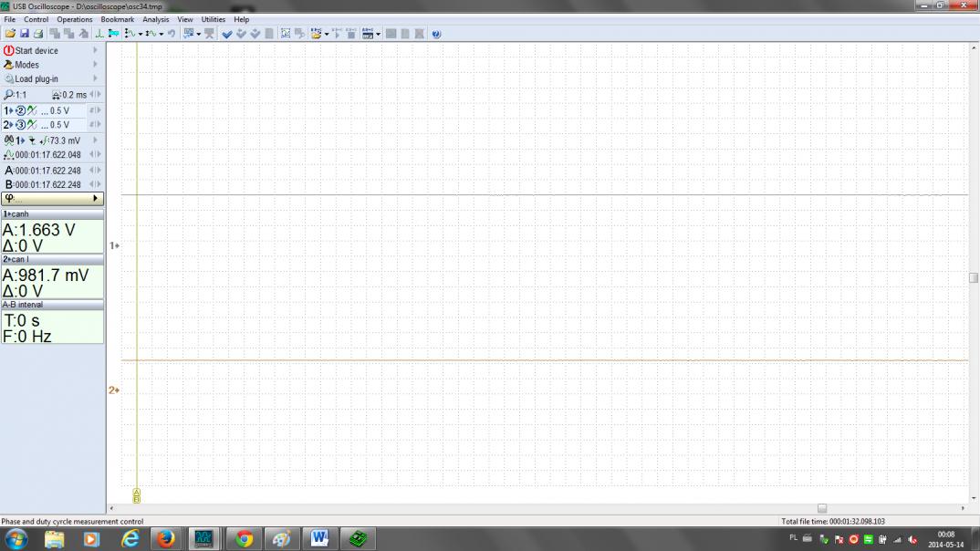
Task: Adjust position 000:01:17.622.048 stepper arrows
Action: [95, 154]
